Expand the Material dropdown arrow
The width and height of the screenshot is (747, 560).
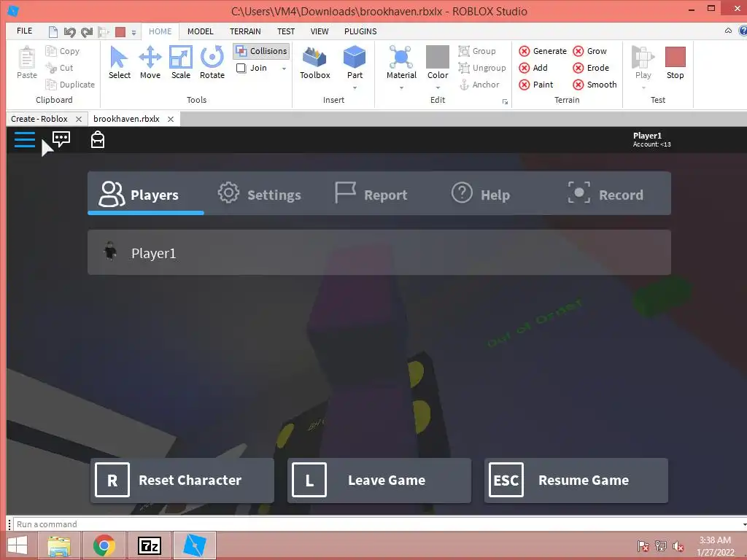click(x=402, y=87)
